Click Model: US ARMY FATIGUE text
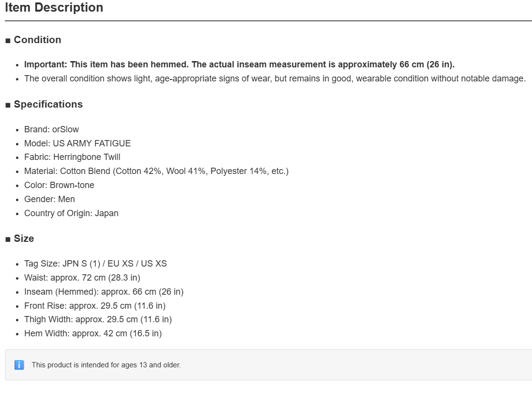 coord(77,143)
